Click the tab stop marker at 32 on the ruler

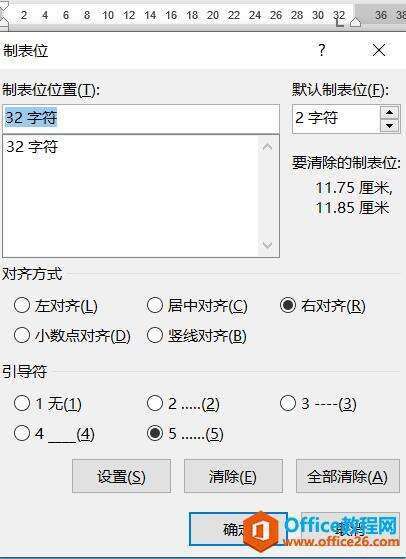point(339,24)
